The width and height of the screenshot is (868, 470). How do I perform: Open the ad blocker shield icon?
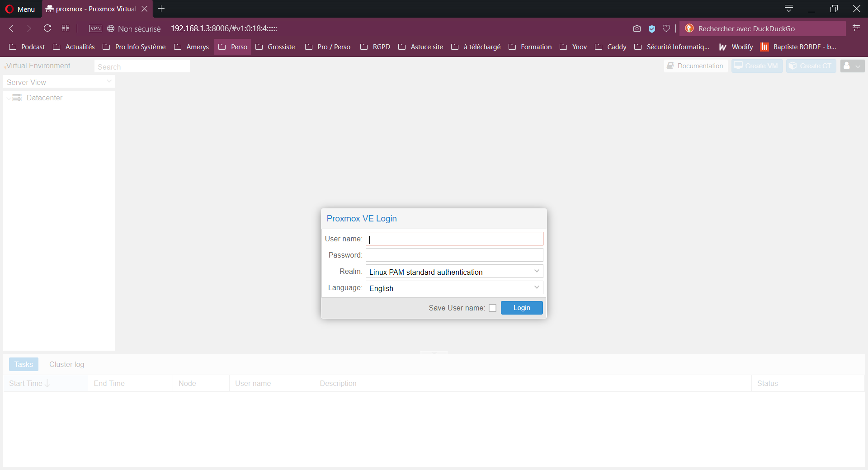click(x=652, y=28)
